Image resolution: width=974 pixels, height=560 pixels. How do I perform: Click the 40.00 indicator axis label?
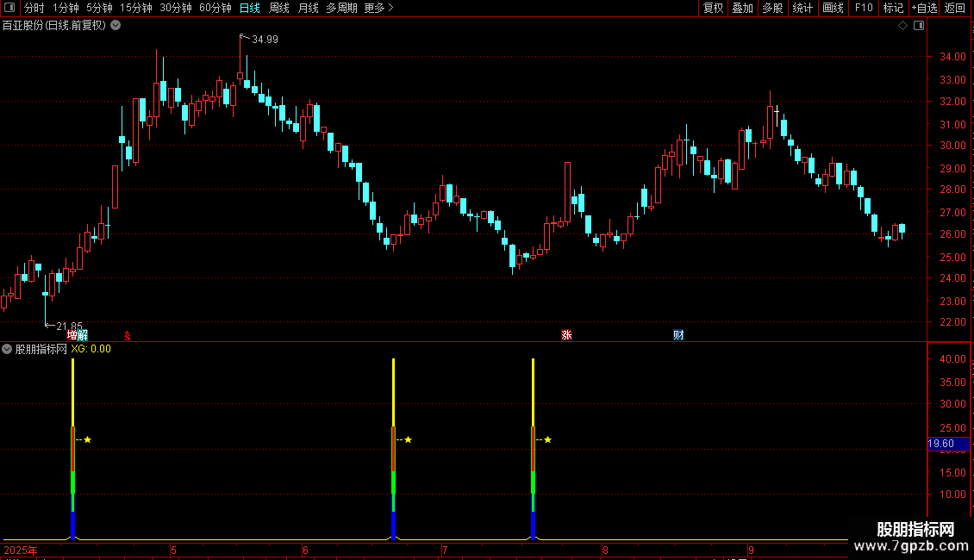[952, 359]
